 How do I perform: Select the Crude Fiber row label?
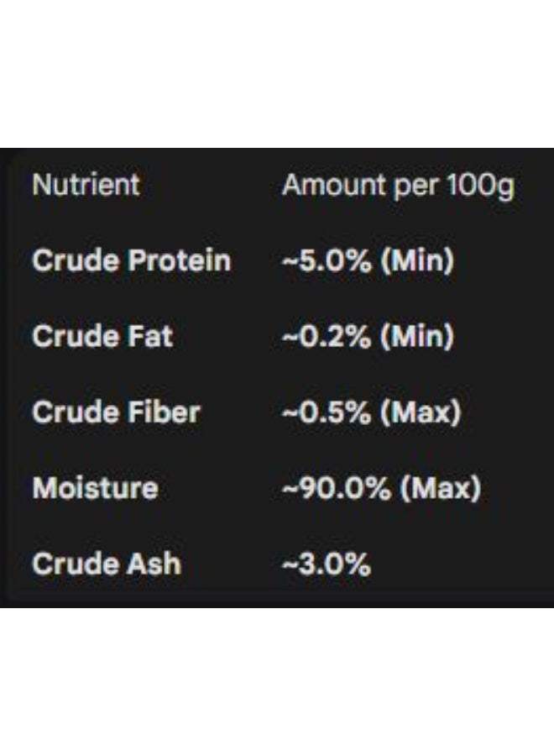[116, 412]
